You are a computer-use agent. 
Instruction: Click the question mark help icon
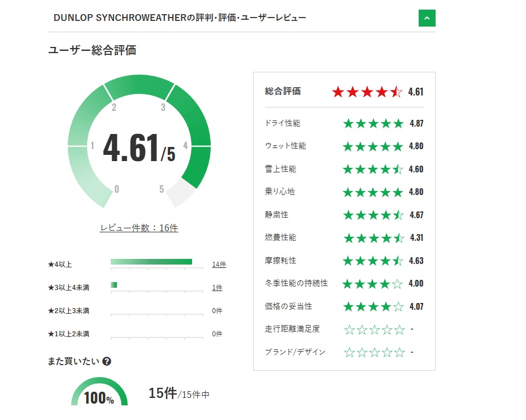pyautogui.click(x=107, y=362)
